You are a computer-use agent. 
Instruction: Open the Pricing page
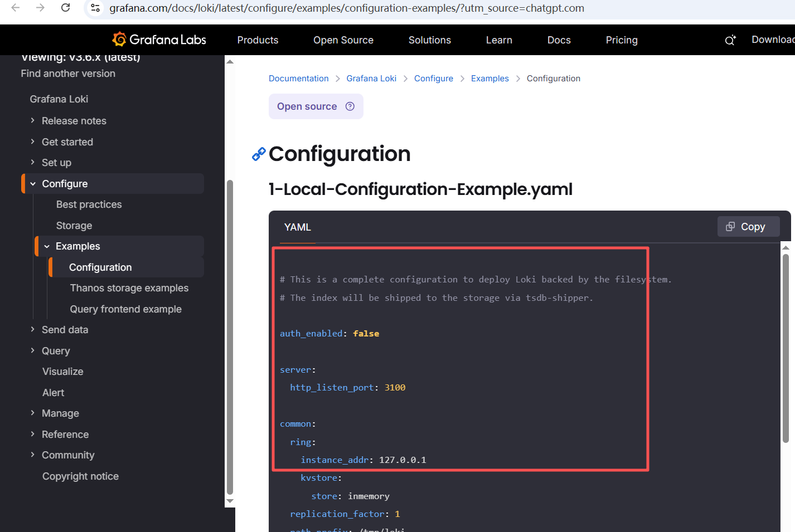pyautogui.click(x=622, y=40)
